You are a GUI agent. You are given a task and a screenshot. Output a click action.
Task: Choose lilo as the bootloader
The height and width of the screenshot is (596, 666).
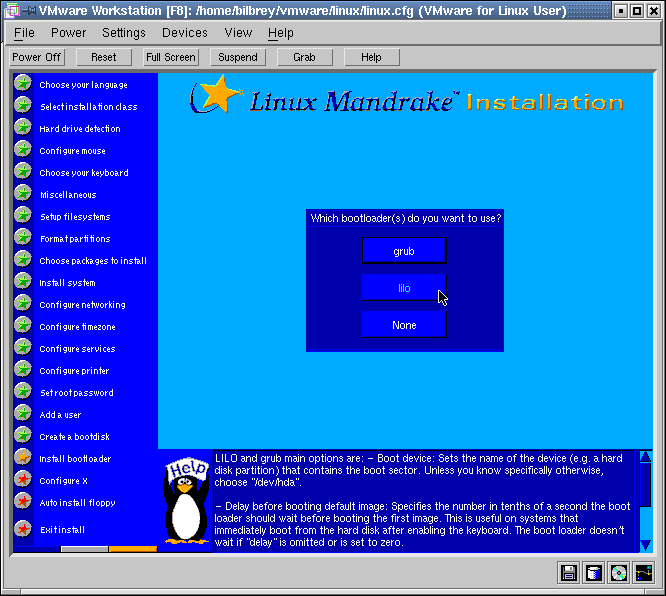click(x=404, y=288)
